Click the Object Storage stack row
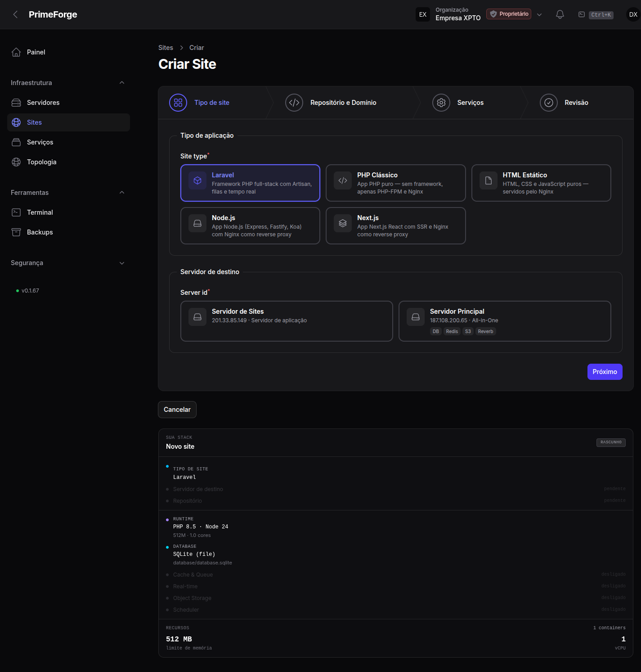Screen dimensions: 641x672 [x=396, y=598]
